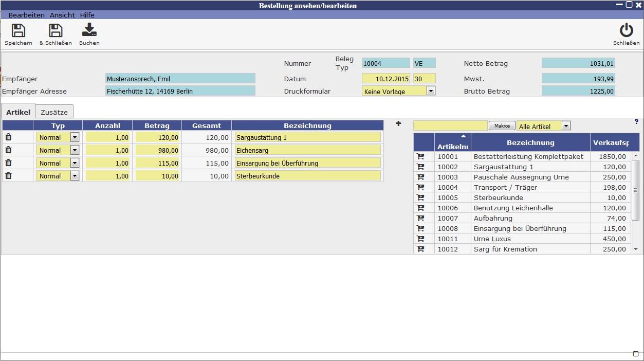Click the blue question mark help icon
Image resolution: width=644 pixels, height=361 pixels.
point(637,122)
